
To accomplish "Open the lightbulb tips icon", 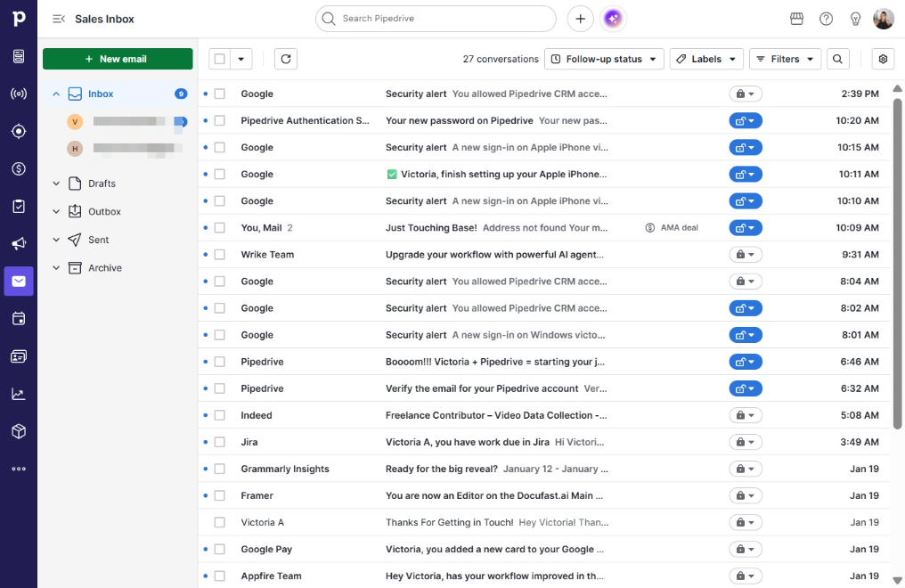I will tap(855, 19).
